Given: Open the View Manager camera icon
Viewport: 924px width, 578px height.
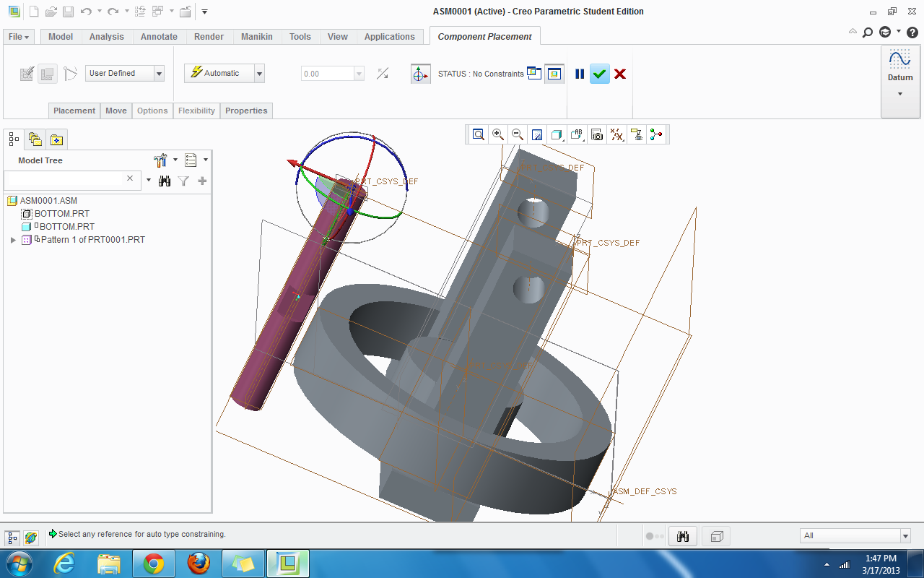Looking at the screenshot, I should coord(597,134).
